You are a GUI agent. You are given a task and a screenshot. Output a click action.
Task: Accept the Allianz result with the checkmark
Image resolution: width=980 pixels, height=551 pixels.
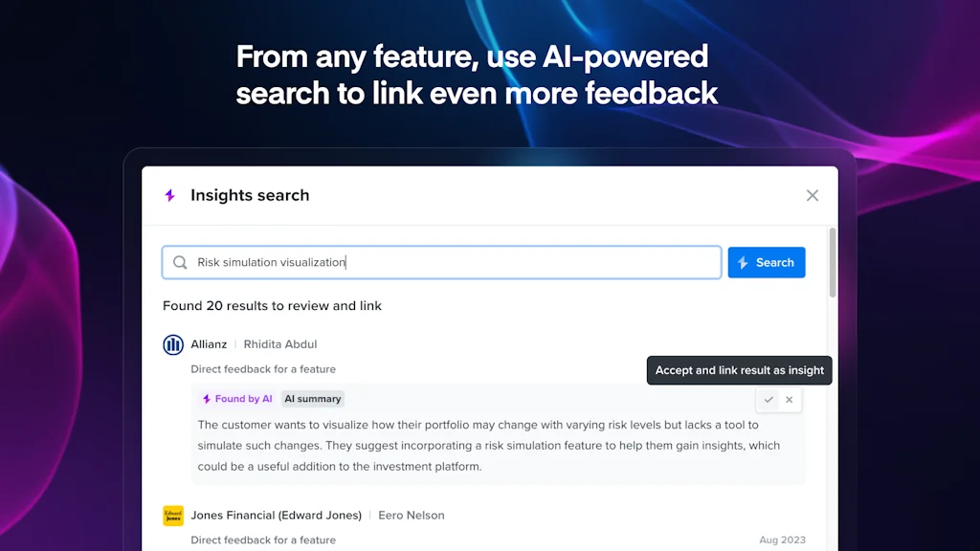pos(767,400)
